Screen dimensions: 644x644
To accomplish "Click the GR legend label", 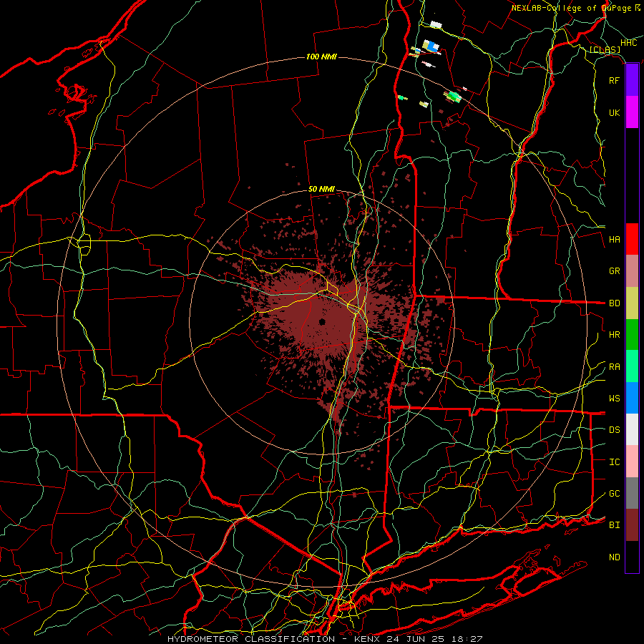I will coord(615,271).
